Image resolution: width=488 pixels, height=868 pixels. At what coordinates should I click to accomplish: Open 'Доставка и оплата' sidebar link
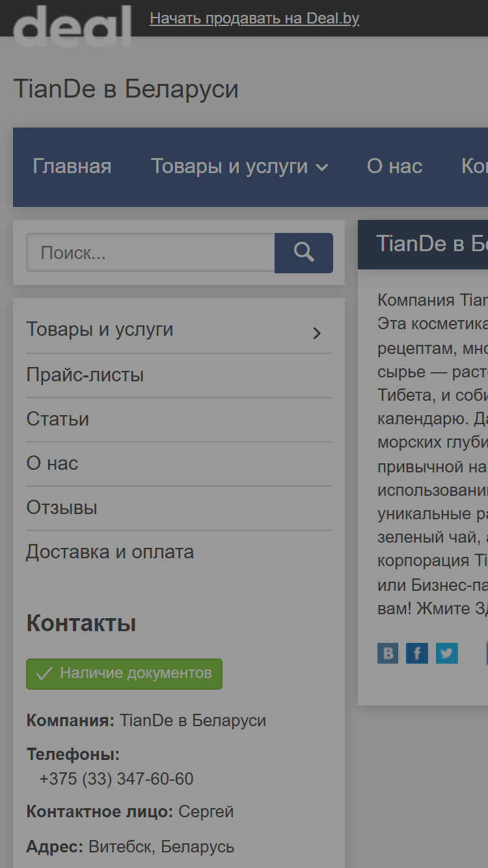[110, 552]
